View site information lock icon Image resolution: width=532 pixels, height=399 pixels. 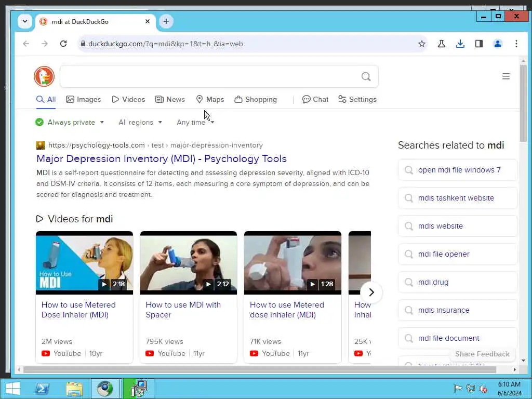pos(83,44)
